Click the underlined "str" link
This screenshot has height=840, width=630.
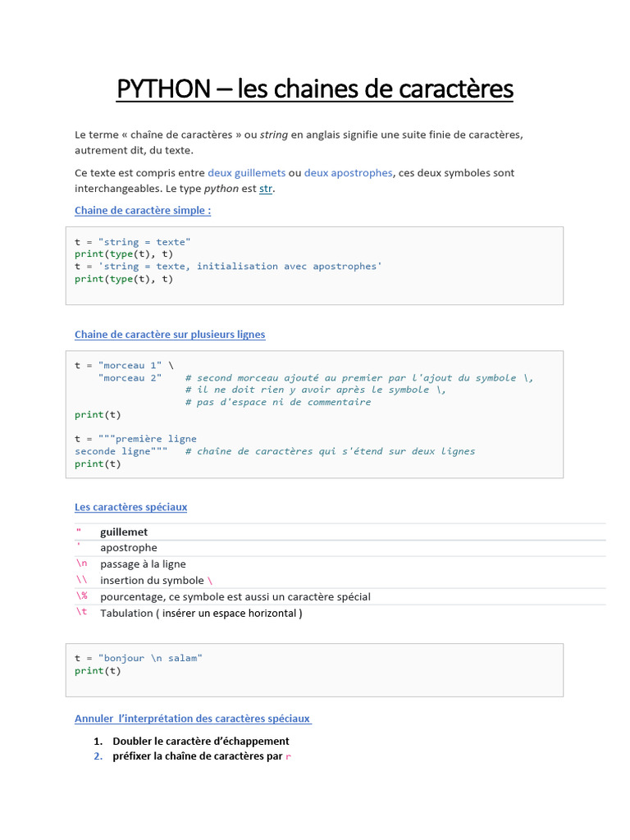coord(266,189)
